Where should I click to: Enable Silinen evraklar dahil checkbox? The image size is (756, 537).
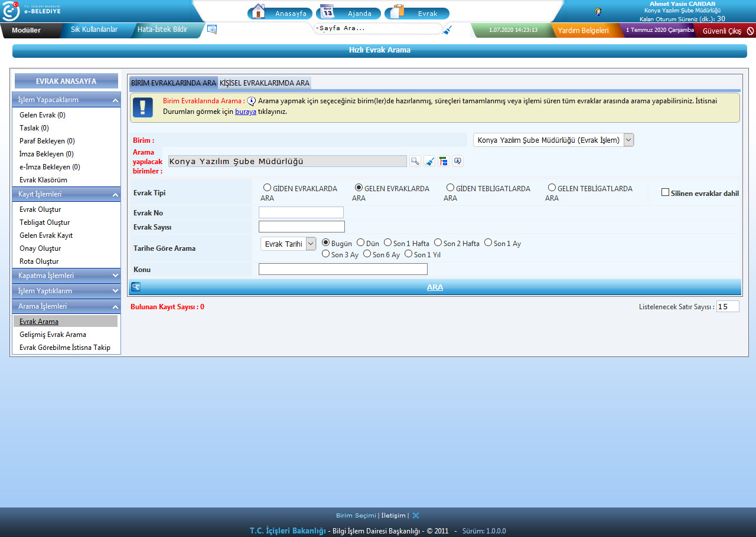pos(665,192)
